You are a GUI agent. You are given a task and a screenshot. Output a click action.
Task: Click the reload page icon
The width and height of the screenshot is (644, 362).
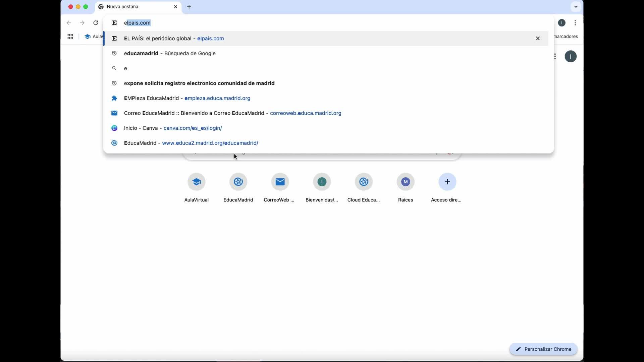point(96,23)
